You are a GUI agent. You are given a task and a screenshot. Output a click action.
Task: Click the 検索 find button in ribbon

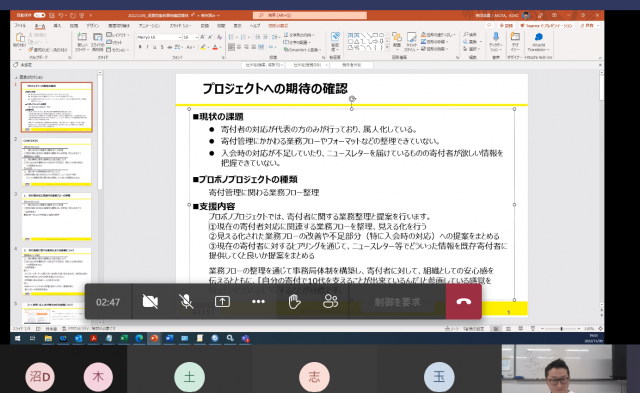click(x=470, y=35)
